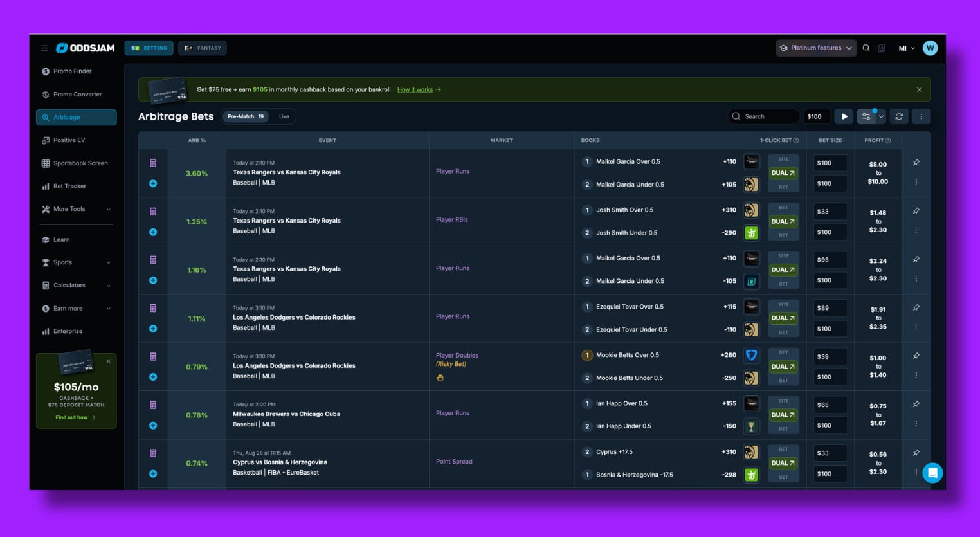Pin the 3.60% Maikel Garcia arb

click(x=916, y=163)
